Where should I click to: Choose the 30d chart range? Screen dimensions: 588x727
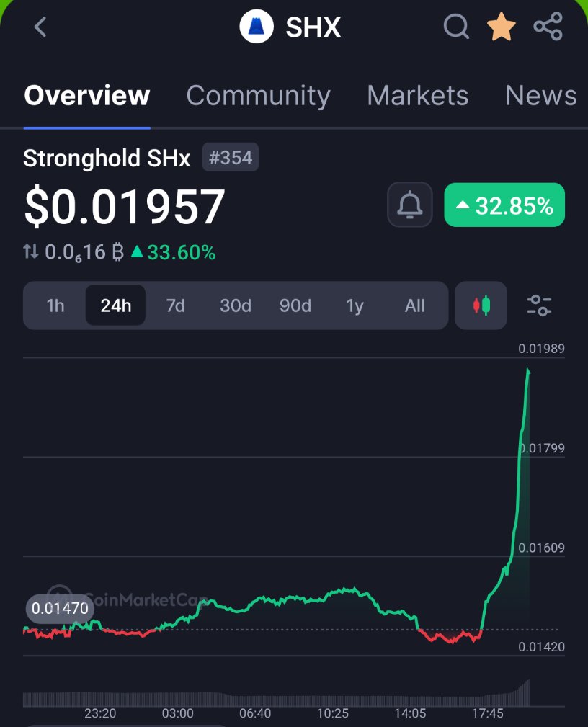click(x=236, y=305)
